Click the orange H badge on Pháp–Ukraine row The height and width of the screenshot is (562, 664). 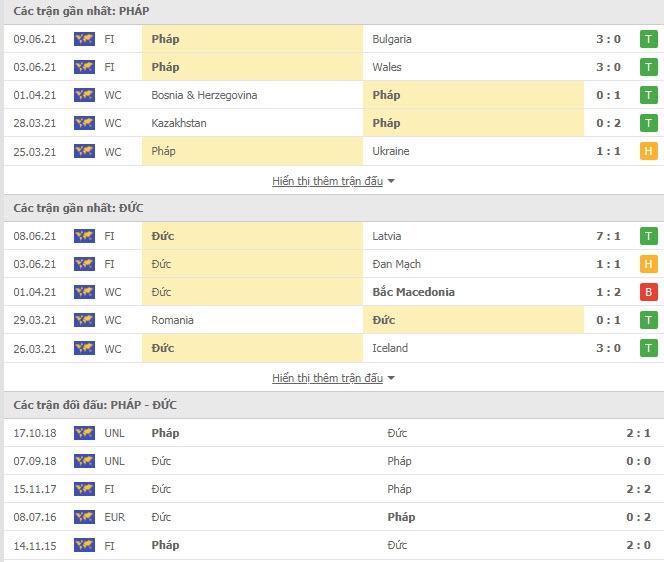pyautogui.click(x=648, y=151)
